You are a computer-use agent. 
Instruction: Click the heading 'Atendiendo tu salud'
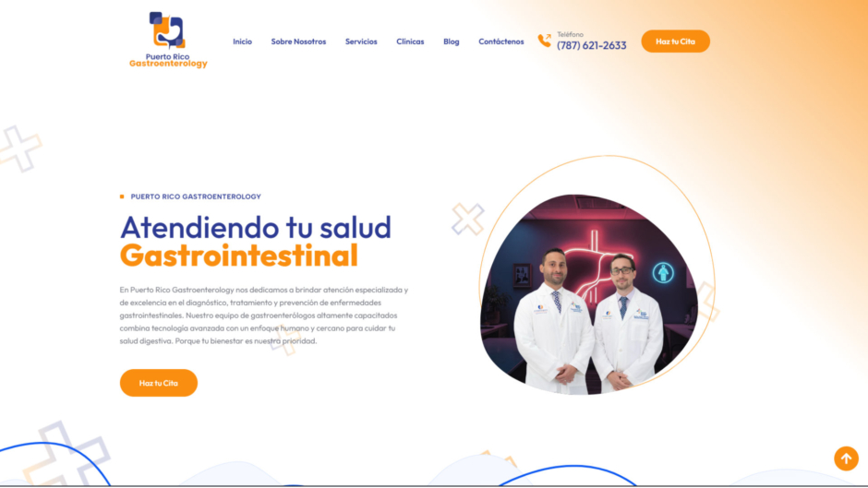coord(256,228)
